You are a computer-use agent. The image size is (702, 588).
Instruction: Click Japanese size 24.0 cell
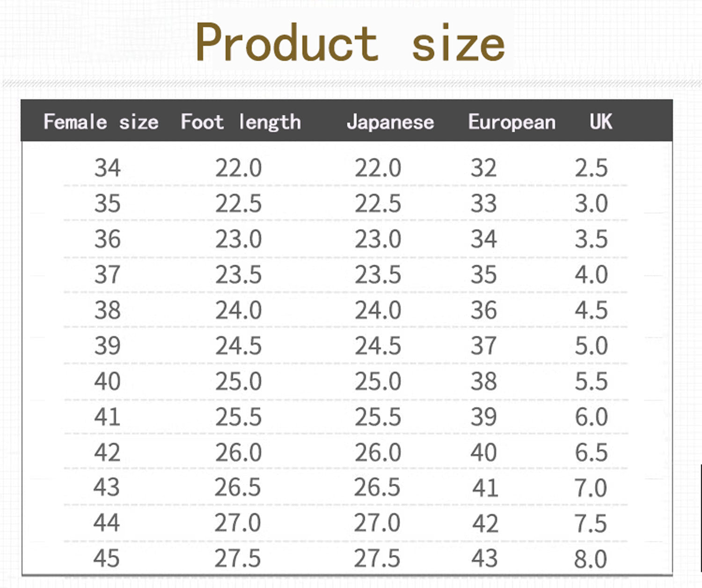378,310
